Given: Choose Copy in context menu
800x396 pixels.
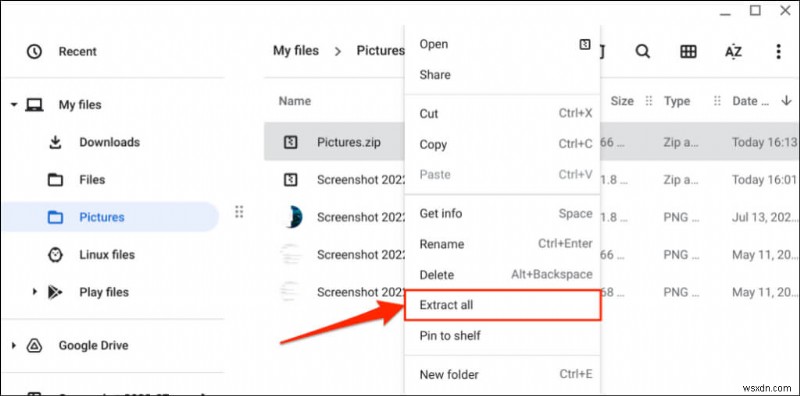Looking at the screenshot, I should pos(433,144).
